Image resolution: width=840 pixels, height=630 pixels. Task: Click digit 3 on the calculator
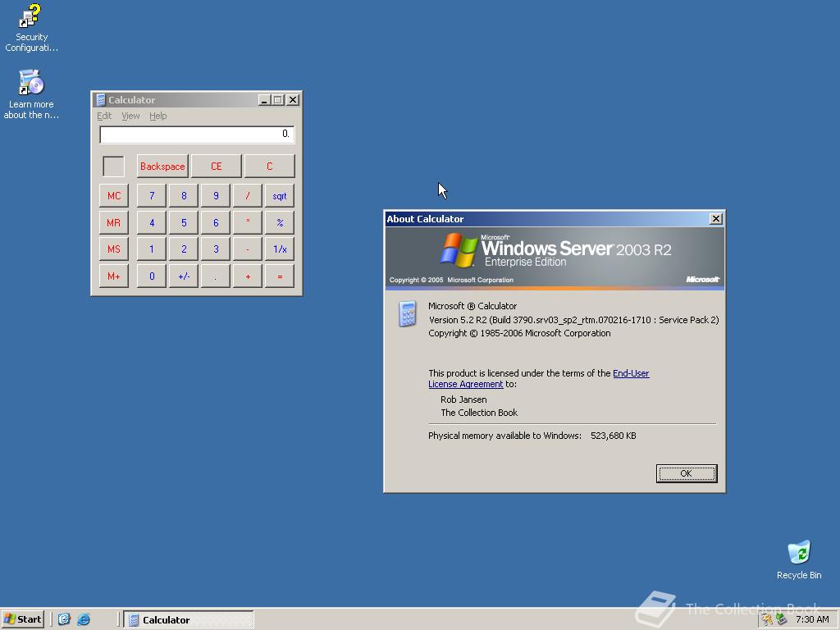click(216, 249)
